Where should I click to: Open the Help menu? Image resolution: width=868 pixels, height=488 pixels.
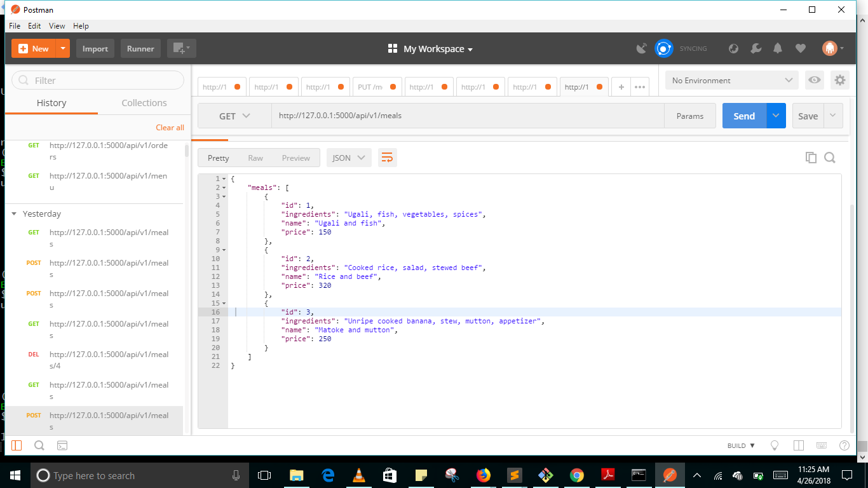[x=81, y=26]
